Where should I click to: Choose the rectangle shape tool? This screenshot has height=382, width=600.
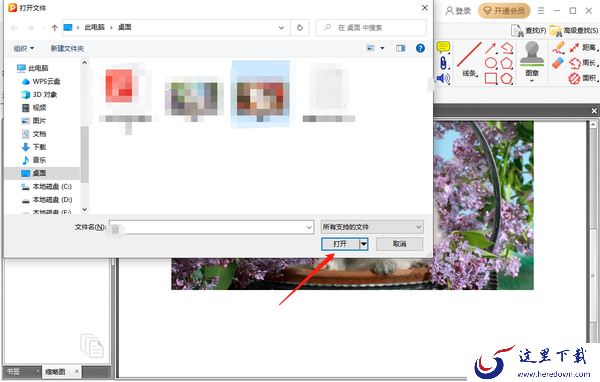491,78
